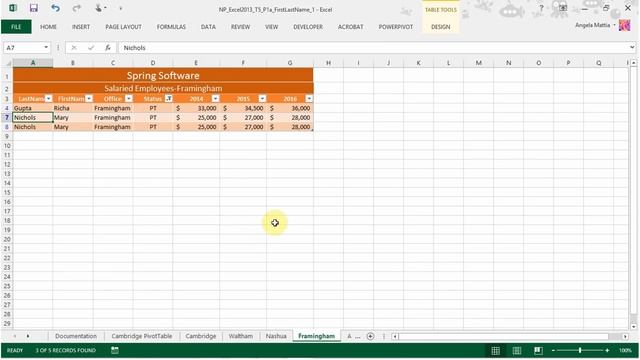Screen dimensions: 640x360
Task: Click the 100% zoom level
Action: 625,350
